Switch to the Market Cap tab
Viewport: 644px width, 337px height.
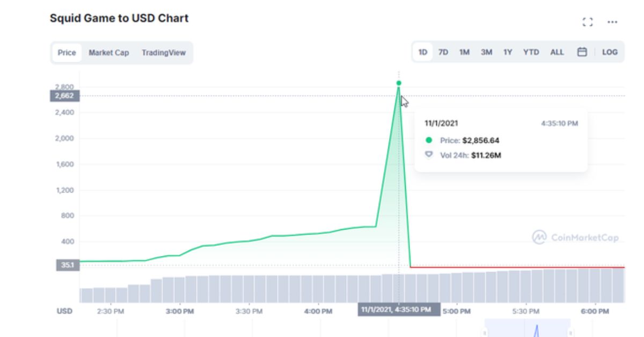108,53
